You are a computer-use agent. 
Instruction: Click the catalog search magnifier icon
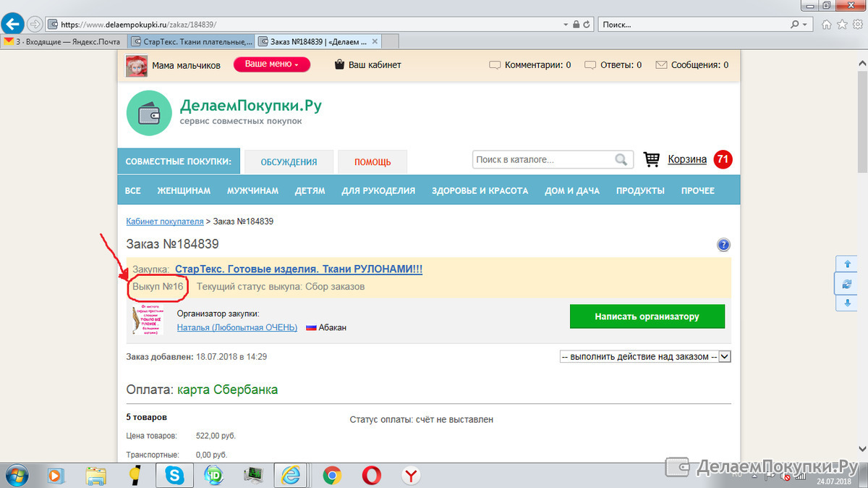tap(621, 160)
